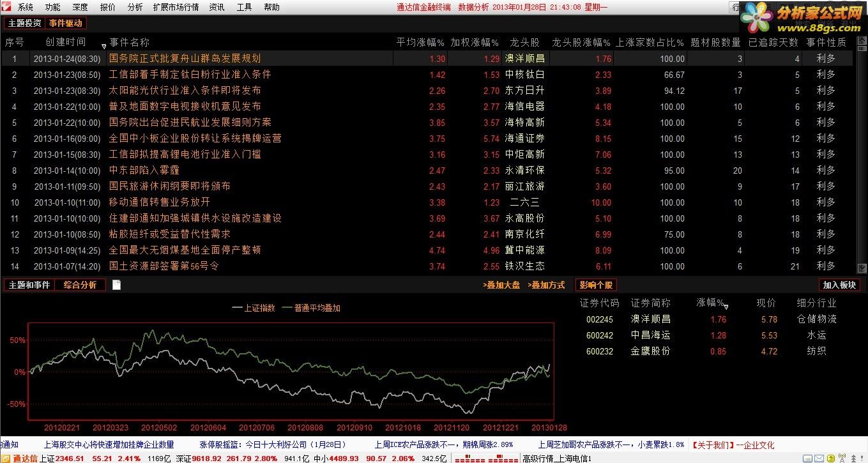Sort by 已追踪天数 column header
The height and width of the screenshot is (463, 868).
pyautogui.click(x=773, y=42)
